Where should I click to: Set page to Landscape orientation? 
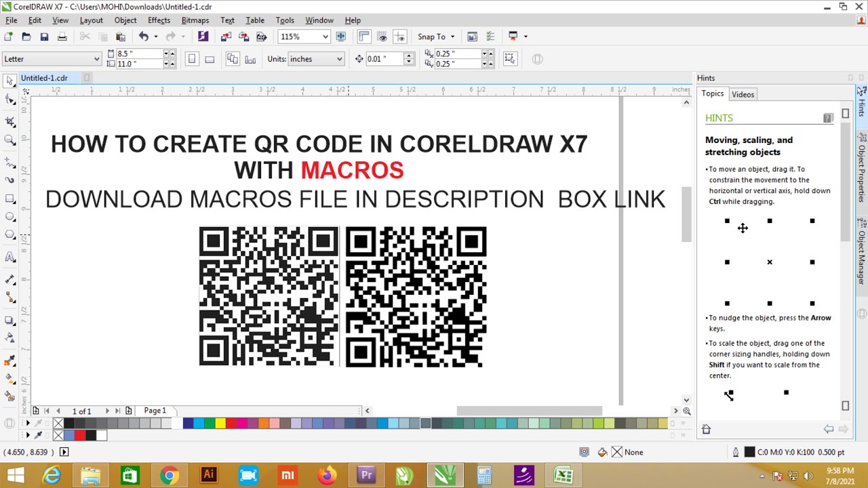(x=210, y=59)
